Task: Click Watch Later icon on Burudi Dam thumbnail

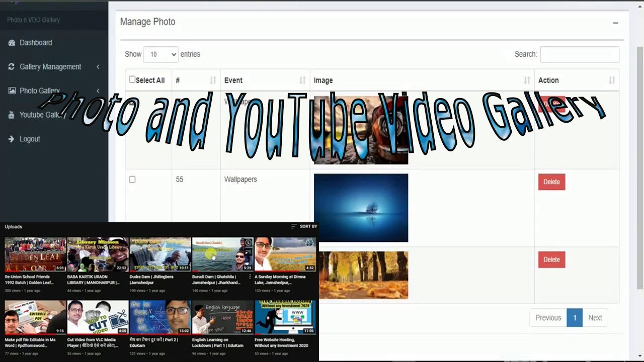Action: pos(248,243)
